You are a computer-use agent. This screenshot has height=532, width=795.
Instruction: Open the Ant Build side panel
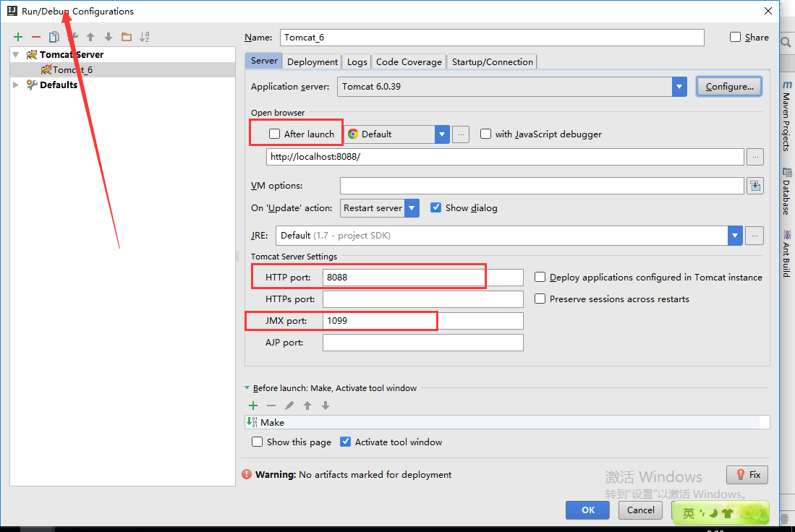(786, 254)
